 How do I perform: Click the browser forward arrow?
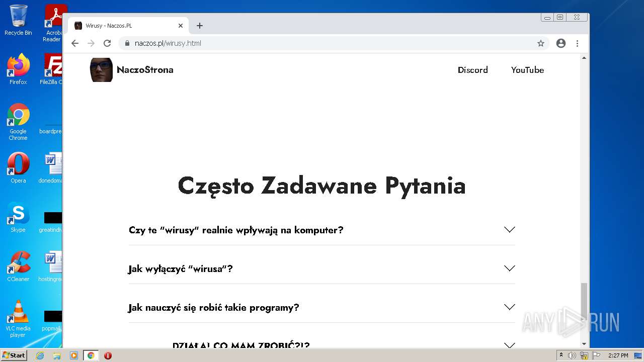(91, 43)
